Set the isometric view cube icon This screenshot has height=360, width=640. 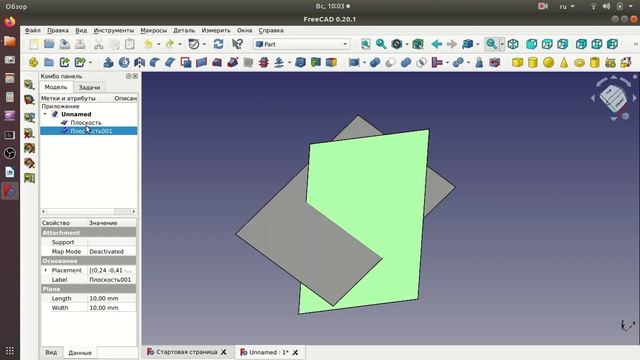point(513,44)
